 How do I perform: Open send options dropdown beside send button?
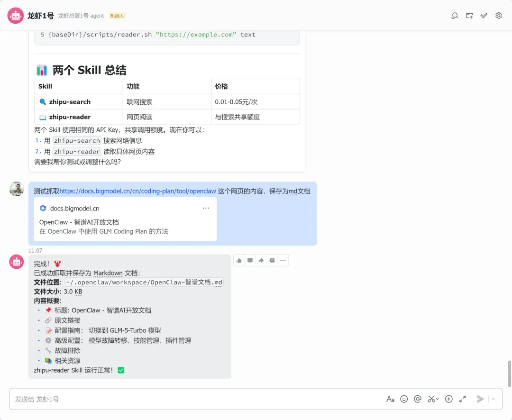(x=494, y=399)
